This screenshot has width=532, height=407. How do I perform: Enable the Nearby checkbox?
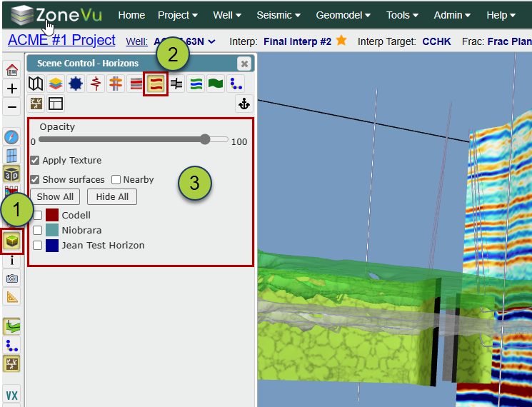(116, 179)
